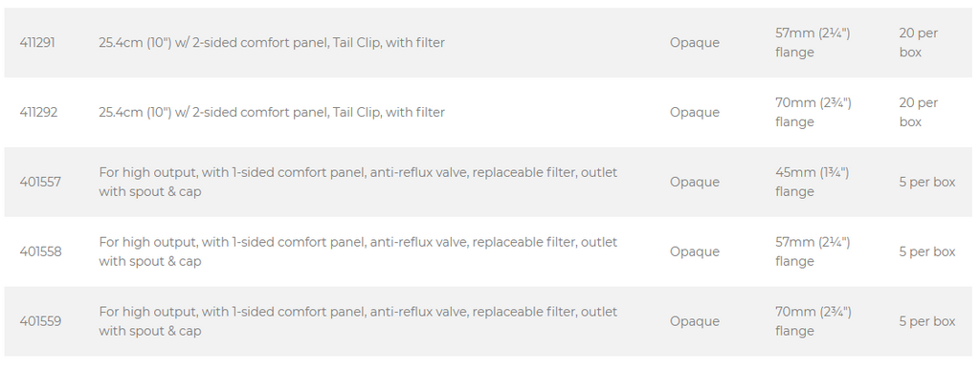The image size is (980, 371).
Task: Click the 401558 high output description
Action: tap(358, 251)
